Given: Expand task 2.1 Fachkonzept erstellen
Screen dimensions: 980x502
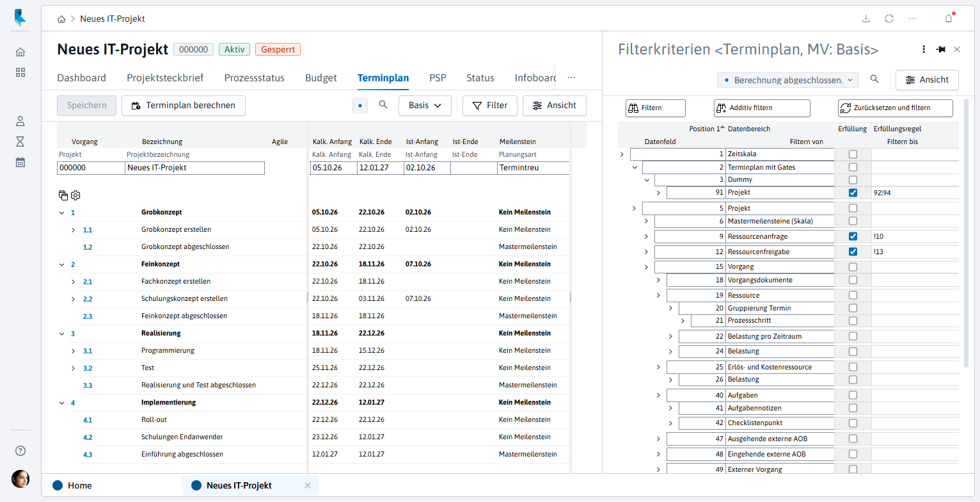Looking at the screenshot, I should click(73, 282).
